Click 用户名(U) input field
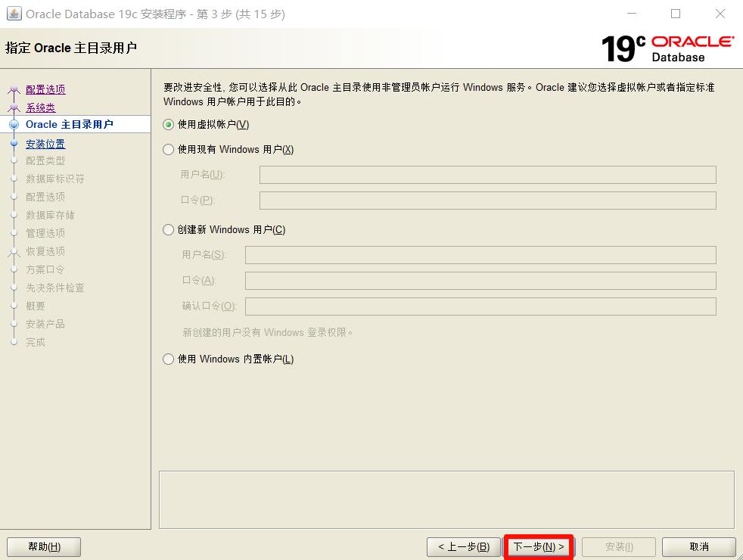743x560 pixels. pos(487,175)
